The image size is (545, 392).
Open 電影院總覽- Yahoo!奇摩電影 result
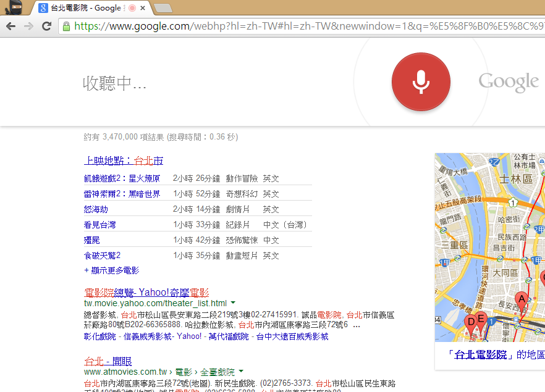tap(146, 293)
